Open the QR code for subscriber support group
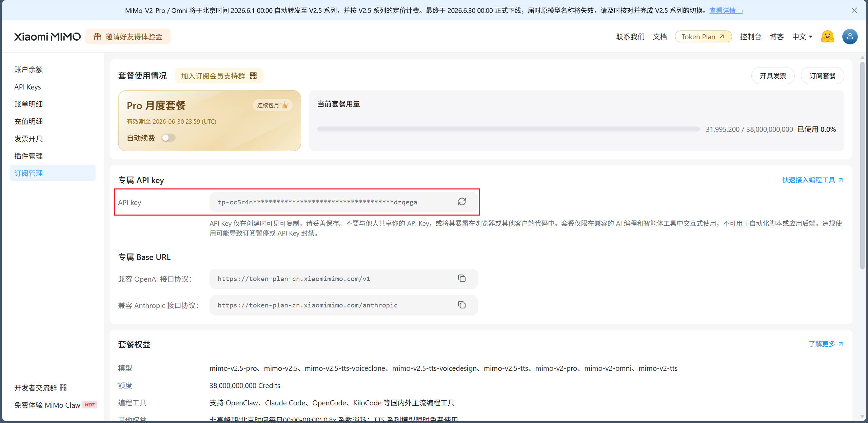The width and height of the screenshot is (868, 423). (x=253, y=76)
